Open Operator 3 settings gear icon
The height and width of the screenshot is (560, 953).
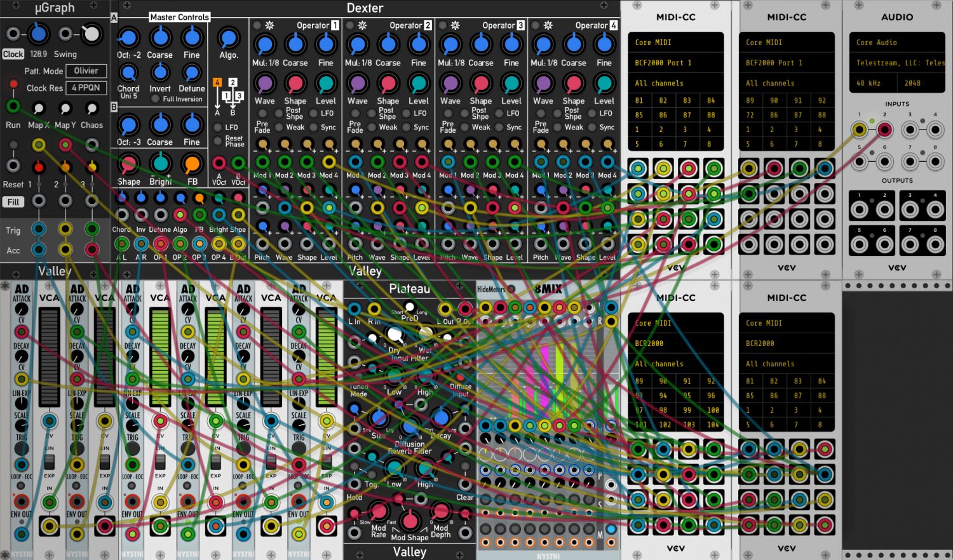pyautogui.click(x=455, y=25)
